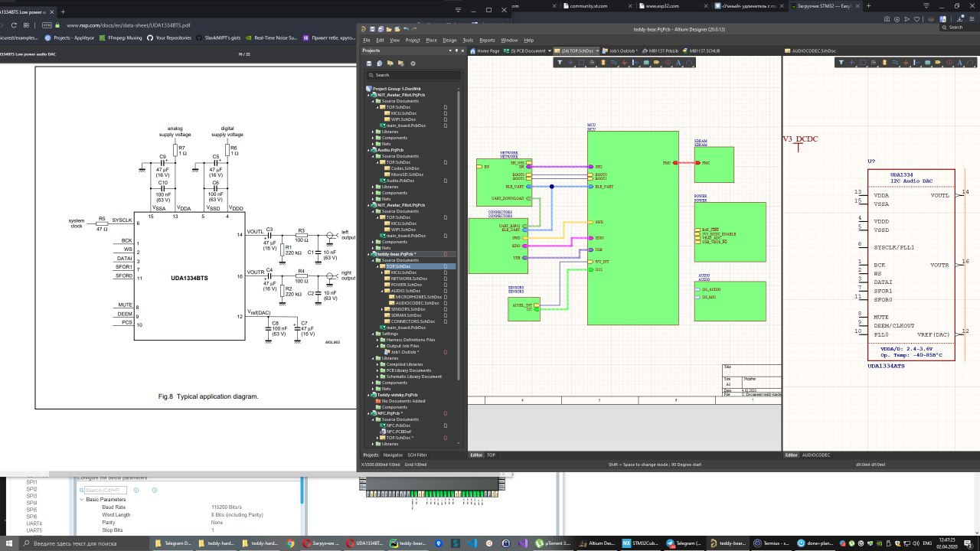This screenshot has height=551, width=980.
Task: Select NFC.PCBDwf in project tree
Action: [399, 432]
